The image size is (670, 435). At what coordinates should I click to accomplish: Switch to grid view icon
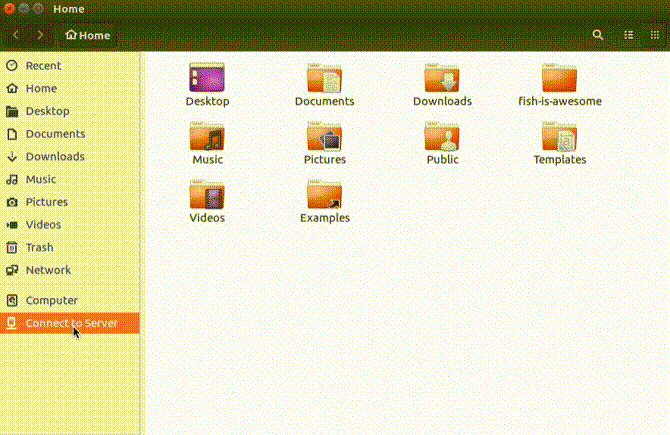tap(655, 35)
